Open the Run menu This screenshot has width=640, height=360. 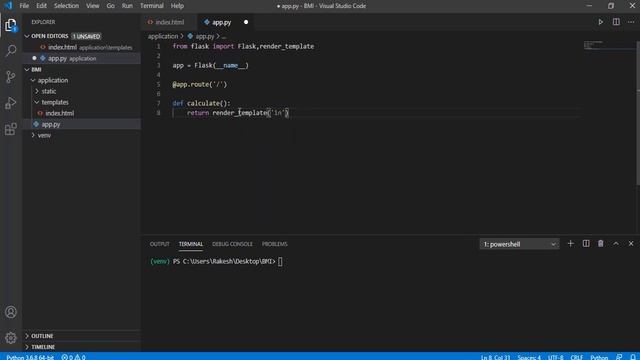click(127, 6)
